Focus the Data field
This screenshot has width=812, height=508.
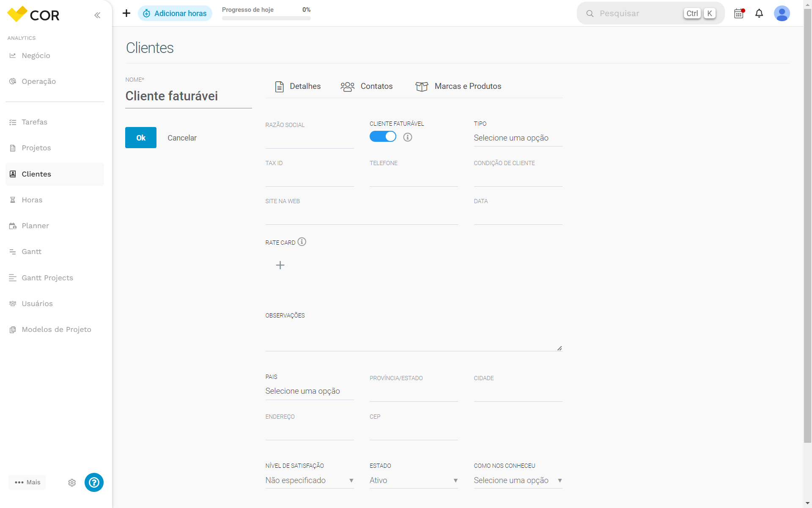[518, 216]
